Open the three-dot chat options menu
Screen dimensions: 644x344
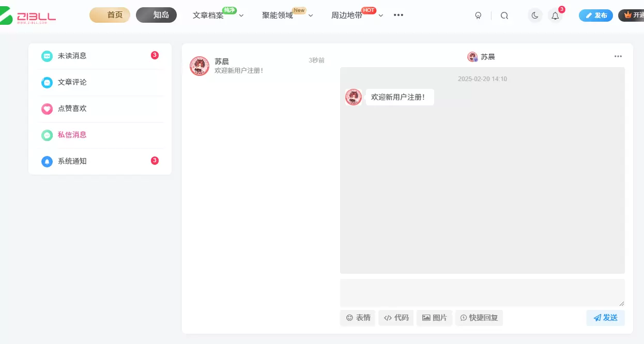618,56
